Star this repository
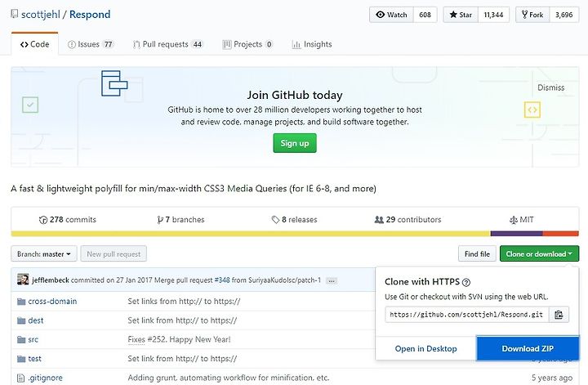588x385 pixels. click(461, 15)
